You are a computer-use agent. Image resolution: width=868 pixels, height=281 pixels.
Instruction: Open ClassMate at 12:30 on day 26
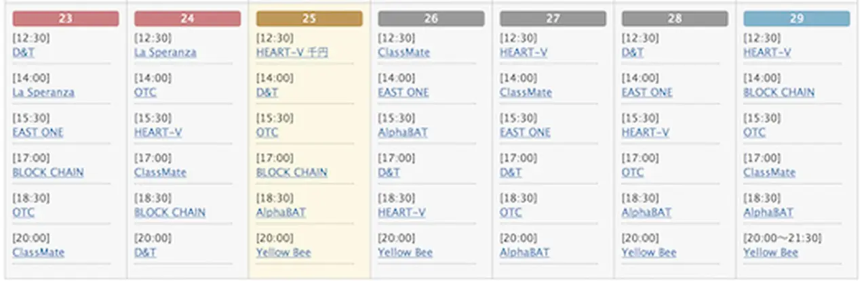tap(404, 52)
